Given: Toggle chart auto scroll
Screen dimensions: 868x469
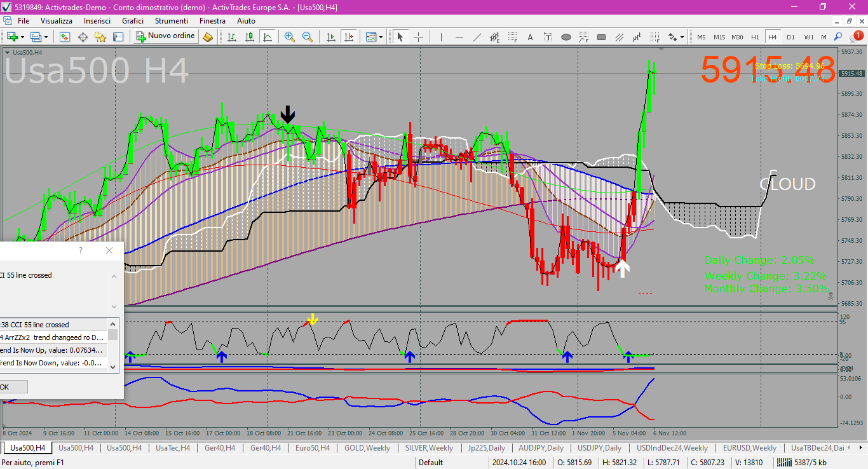Looking at the screenshot, I should pos(330,37).
